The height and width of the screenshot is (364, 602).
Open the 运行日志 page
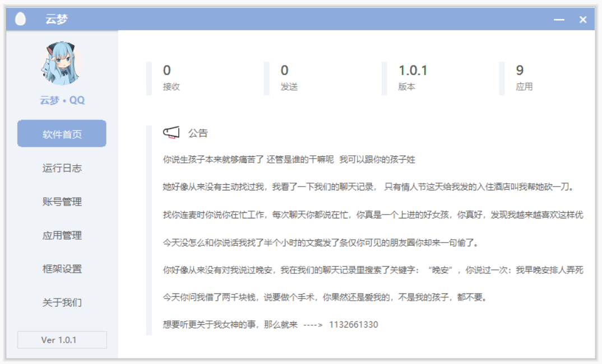pyautogui.click(x=62, y=168)
